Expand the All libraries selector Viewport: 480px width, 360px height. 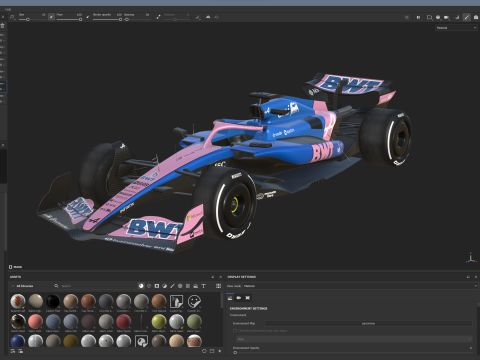click(x=23, y=286)
